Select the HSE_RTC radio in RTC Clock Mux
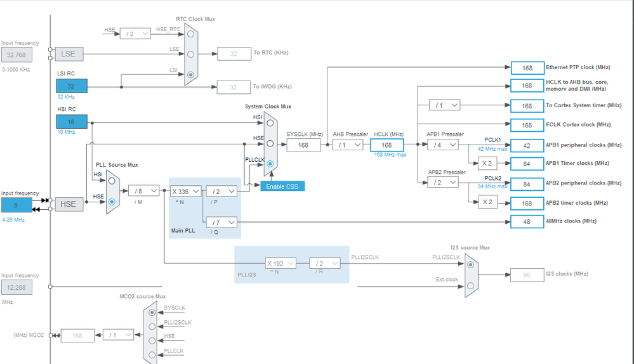The image size is (634, 364). tap(190, 34)
